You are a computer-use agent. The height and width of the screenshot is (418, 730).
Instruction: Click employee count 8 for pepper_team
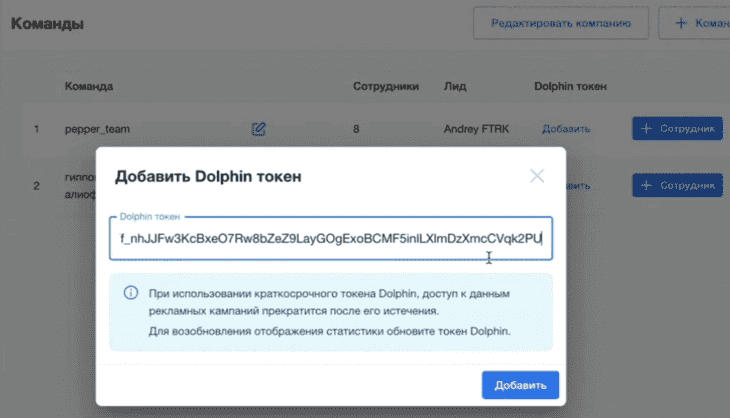(x=356, y=129)
